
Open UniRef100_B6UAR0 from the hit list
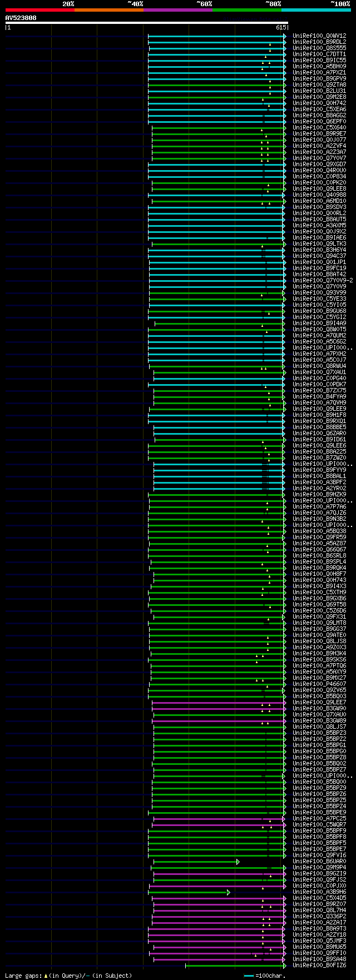319,862
